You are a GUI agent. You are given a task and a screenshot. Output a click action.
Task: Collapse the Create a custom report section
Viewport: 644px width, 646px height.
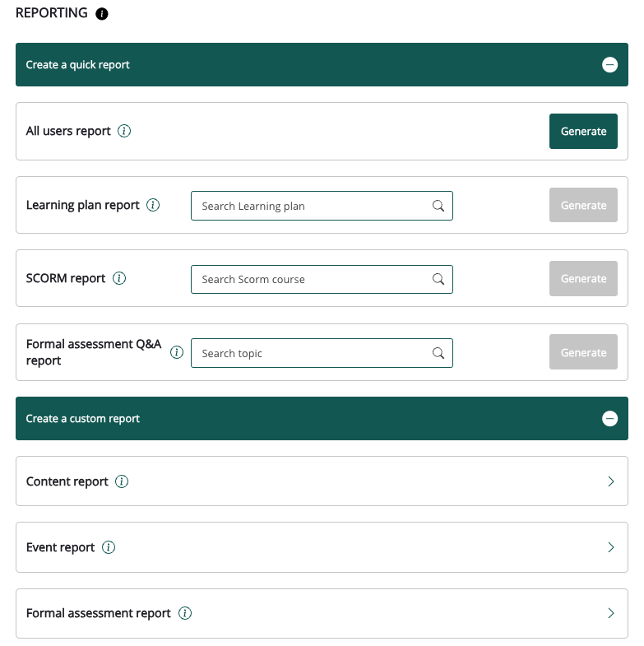click(x=609, y=419)
